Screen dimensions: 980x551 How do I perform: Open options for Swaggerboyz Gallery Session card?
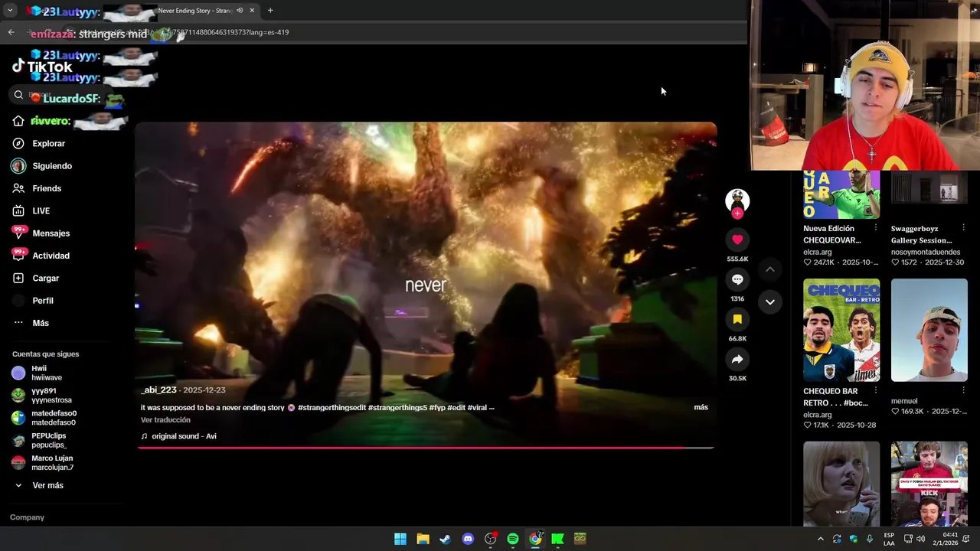coord(963,228)
